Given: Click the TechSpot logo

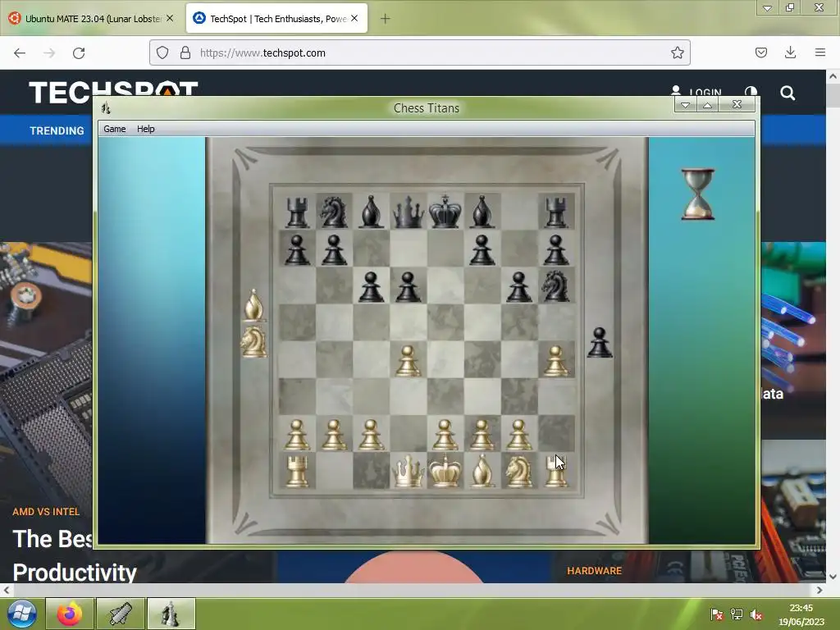Looking at the screenshot, I should (113, 92).
